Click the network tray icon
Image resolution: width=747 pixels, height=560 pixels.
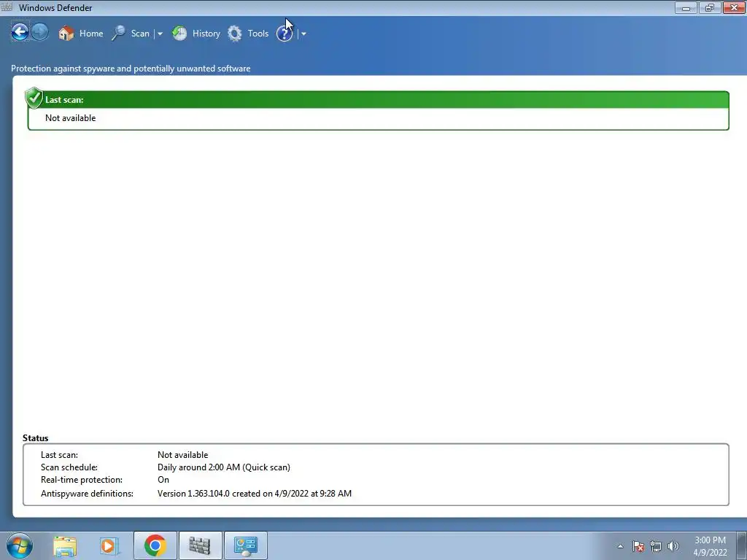pos(656,546)
